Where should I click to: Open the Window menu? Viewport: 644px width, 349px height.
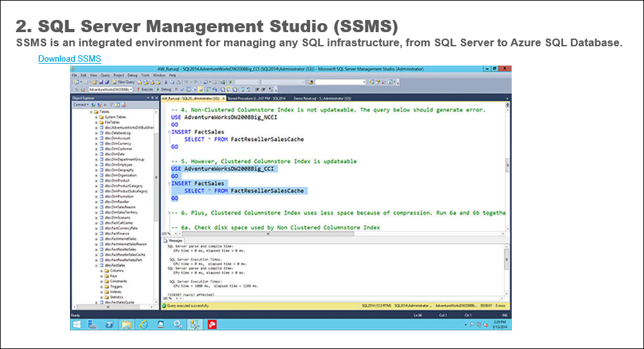159,75
